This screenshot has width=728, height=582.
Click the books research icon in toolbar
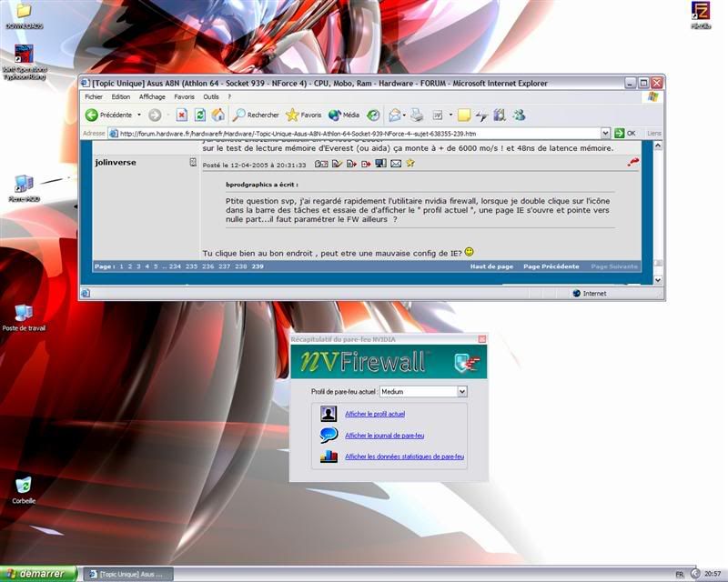point(500,115)
